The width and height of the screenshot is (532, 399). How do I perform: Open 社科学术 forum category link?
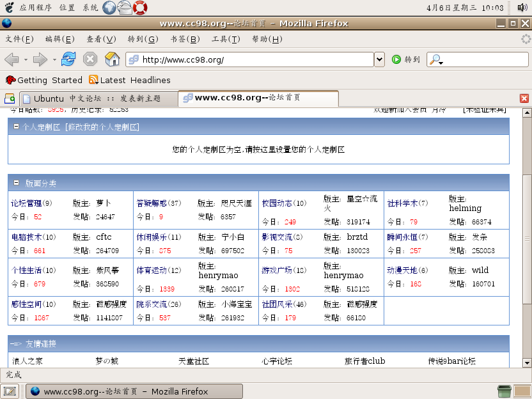point(402,203)
